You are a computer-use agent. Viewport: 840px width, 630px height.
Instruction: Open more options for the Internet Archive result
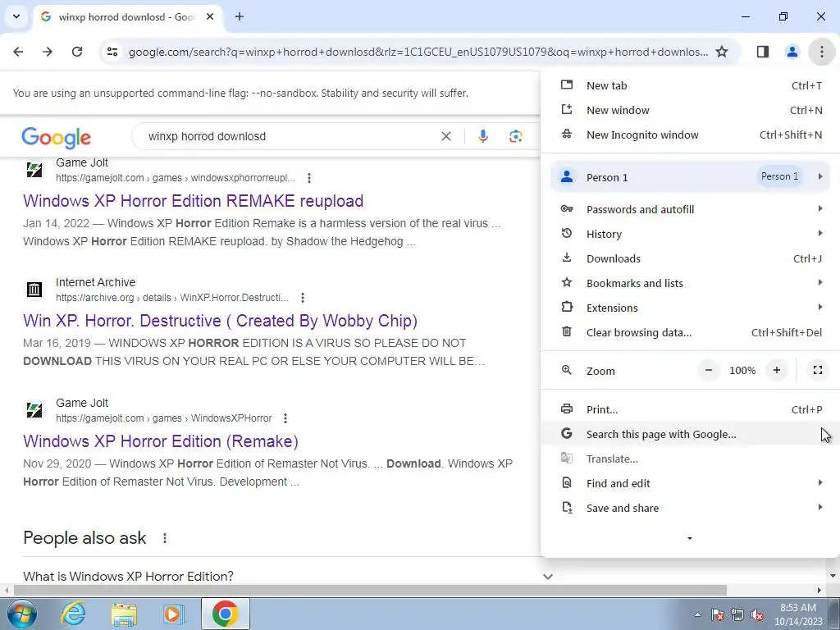[x=303, y=297]
